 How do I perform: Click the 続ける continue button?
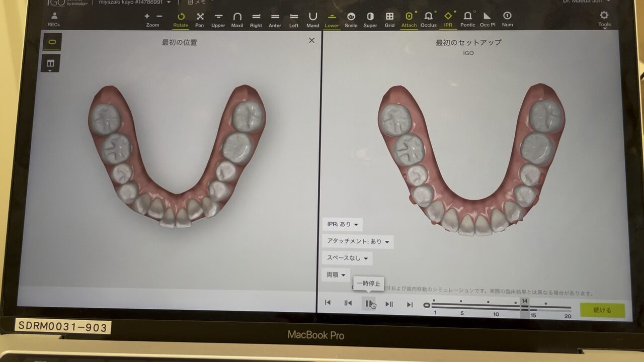602,310
